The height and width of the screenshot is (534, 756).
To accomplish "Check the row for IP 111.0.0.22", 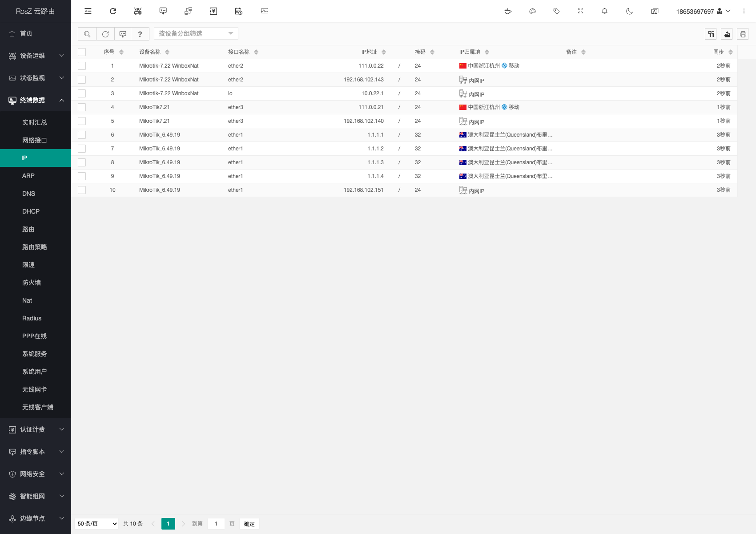I will [82, 66].
